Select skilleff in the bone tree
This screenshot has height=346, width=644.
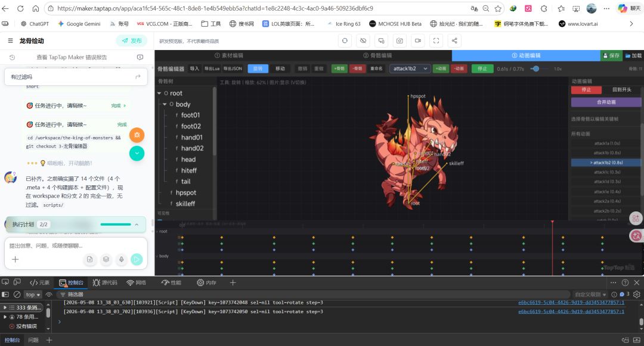pyautogui.click(x=185, y=204)
